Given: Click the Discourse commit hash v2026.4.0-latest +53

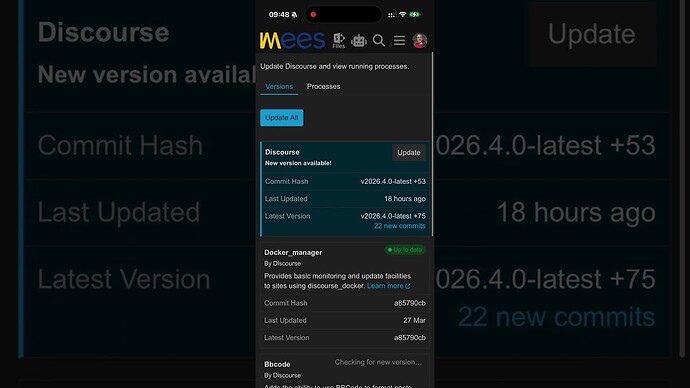Looking at the screenshot, I should [x=393, y=181].
